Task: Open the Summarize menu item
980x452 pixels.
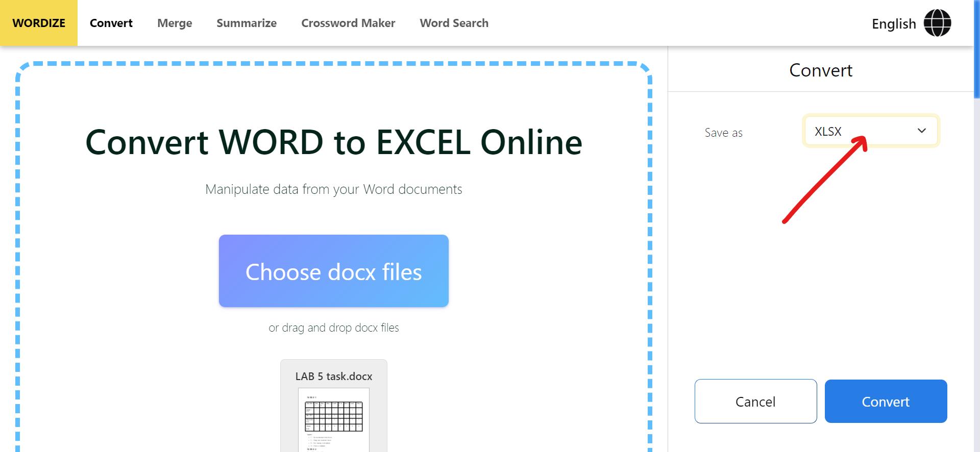Action: (x=247, y=23)
